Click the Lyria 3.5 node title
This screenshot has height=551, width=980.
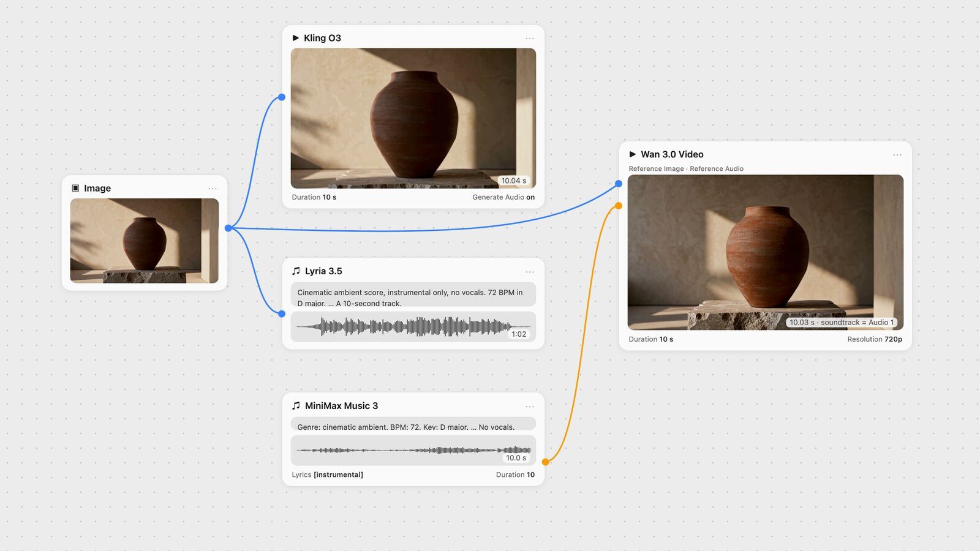coord(323,271)
